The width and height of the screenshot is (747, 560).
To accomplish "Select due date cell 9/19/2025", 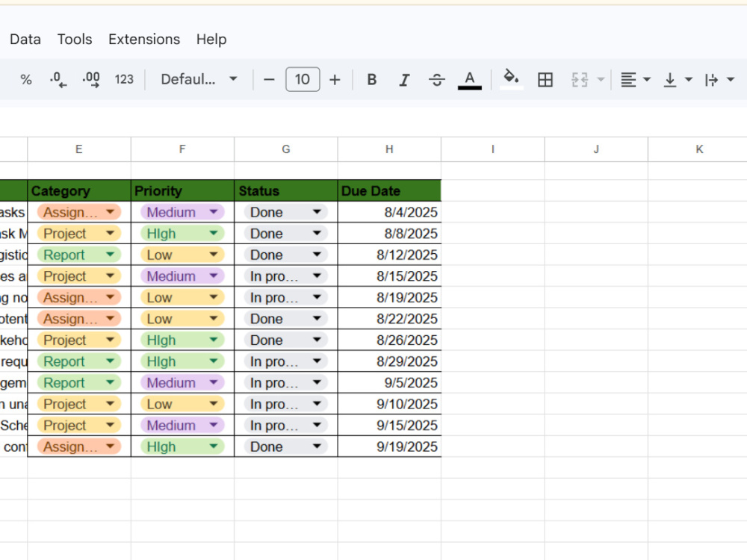I will pos(389,447).
